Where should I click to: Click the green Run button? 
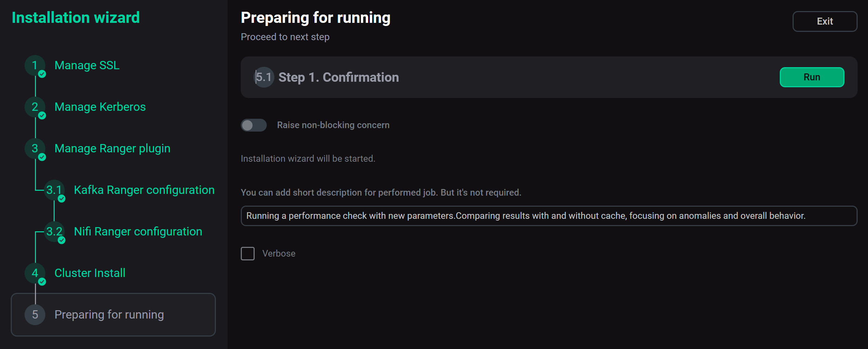click(812, 77)
